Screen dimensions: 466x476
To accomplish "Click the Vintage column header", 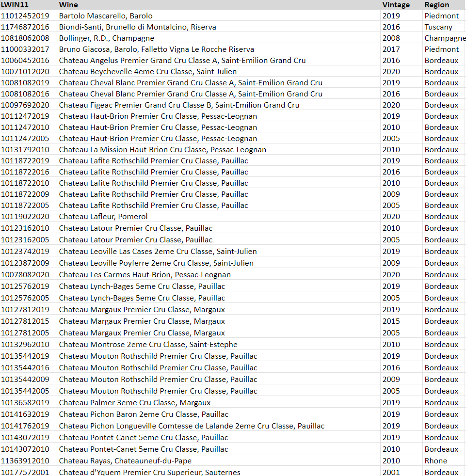I will pyautogui.click(x=396, y=5).
